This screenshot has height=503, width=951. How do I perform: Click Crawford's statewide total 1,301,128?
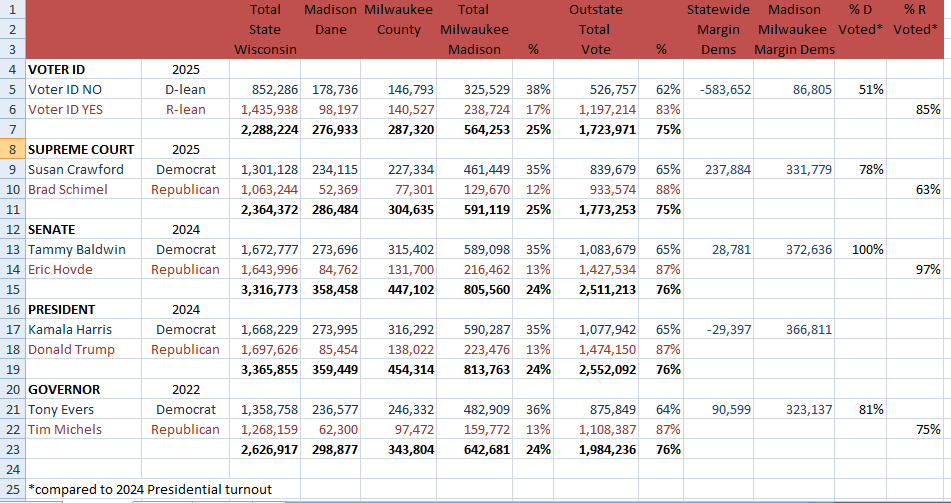pyautogui.click(x=265, y=169)
